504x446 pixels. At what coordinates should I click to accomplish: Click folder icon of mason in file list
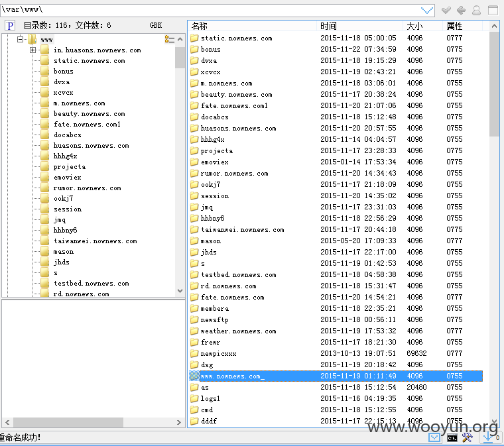coord(194,241)
